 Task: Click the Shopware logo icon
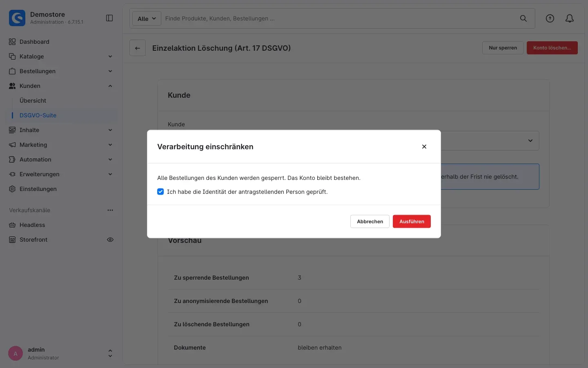[17, 18]
